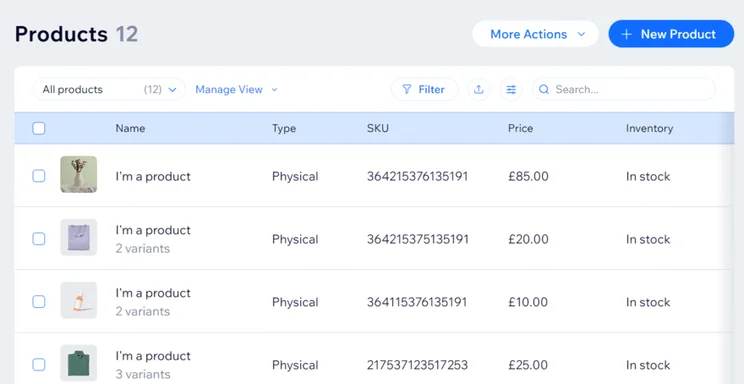Check the box for the £20.00 product
Screen dimensions: 744x384
tap(39, 239)
